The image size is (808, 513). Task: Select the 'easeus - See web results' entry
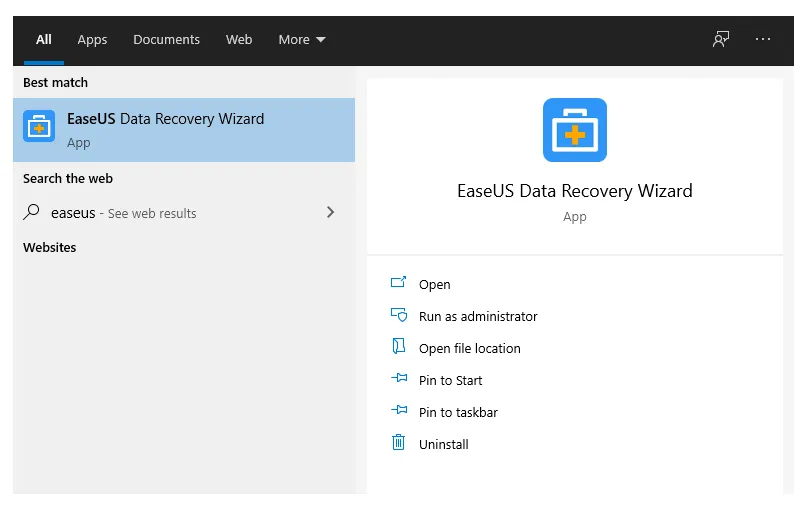[x=184, y=212]
